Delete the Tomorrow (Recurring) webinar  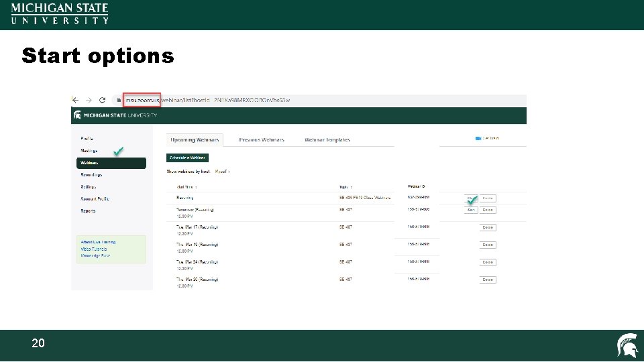(x=488, y=210)
